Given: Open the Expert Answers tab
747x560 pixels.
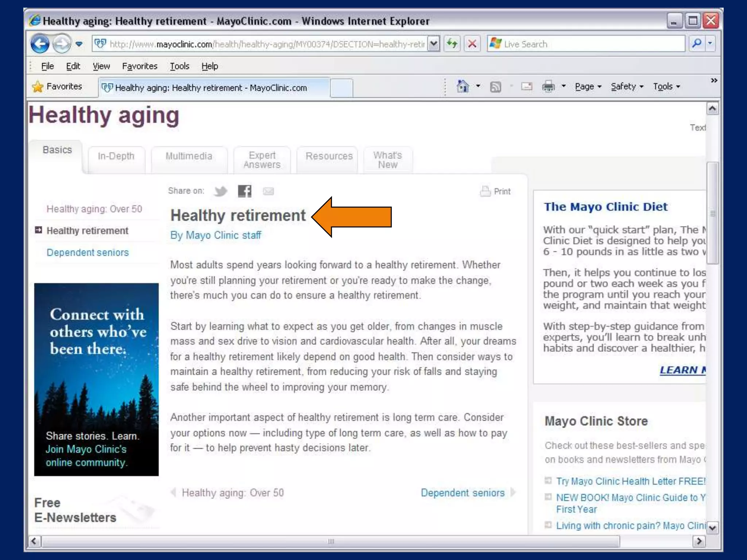Looking at the screenshot, I should 262,160.
